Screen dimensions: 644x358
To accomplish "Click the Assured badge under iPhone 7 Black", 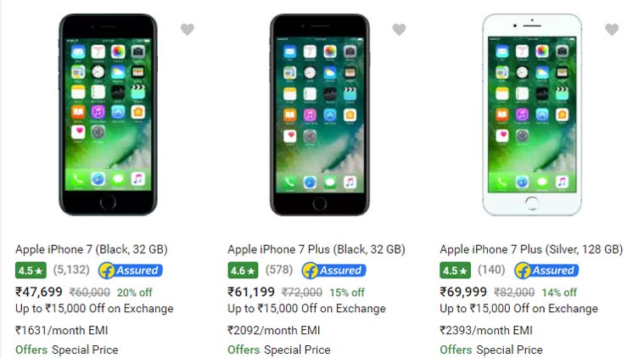I will click(x=131, y=270).
